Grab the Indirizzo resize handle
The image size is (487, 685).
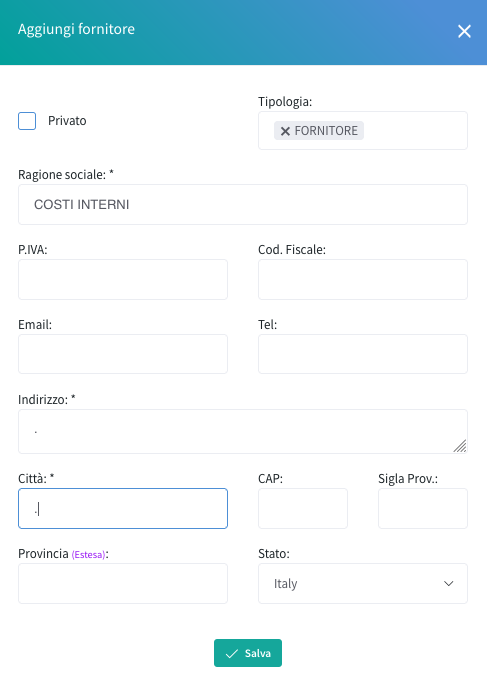(x=460, y=446)
